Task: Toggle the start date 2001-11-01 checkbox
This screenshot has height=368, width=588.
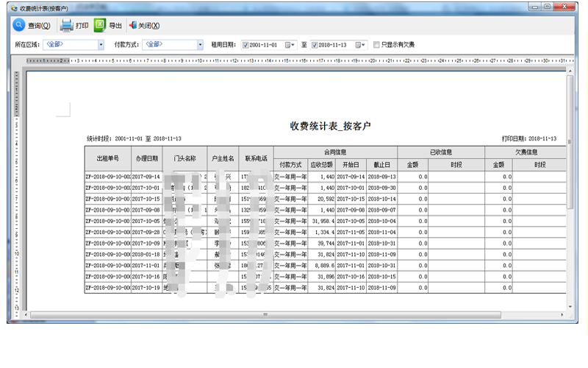Action: tap(245, 45)
